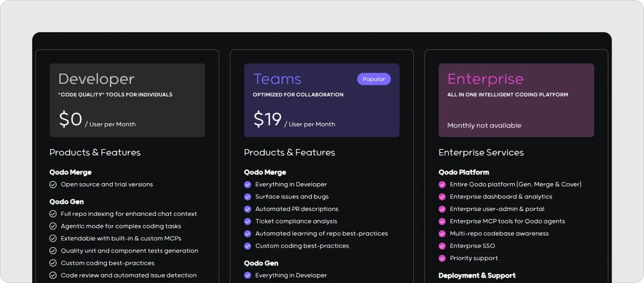Click 'OPTIMIZED FOR COLLABORATION' tagline
Viewport: 644px width, 283px height.
(x=298, y=95)
